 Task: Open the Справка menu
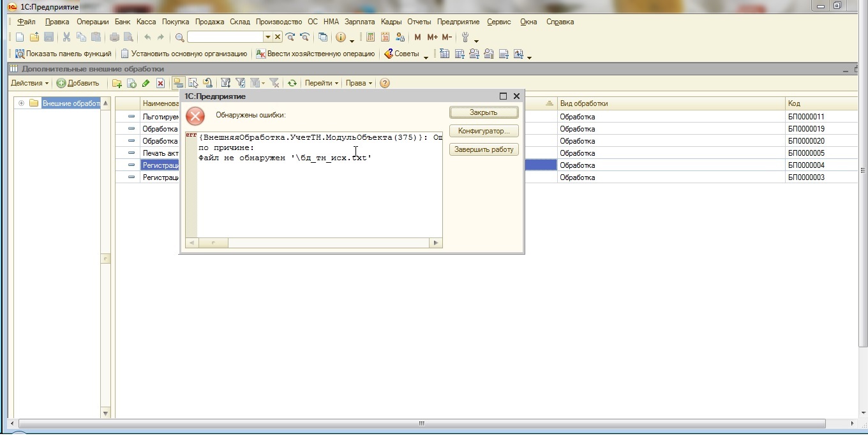point(560,22)
